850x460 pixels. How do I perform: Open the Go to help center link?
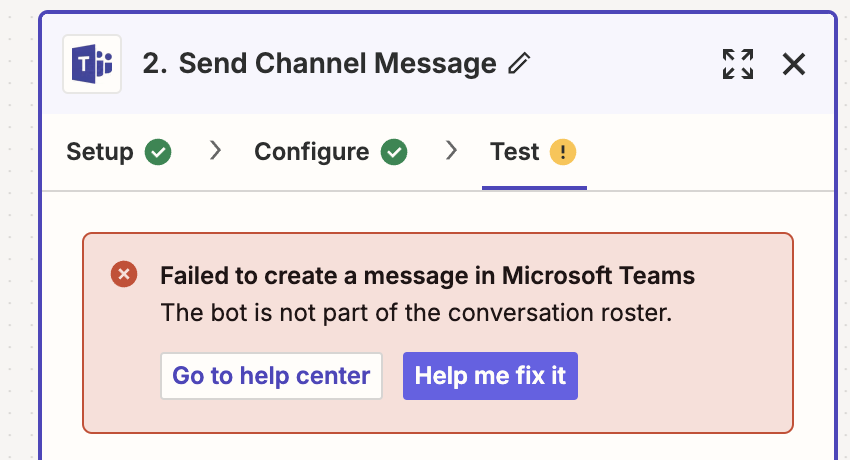tap(271, 376)
